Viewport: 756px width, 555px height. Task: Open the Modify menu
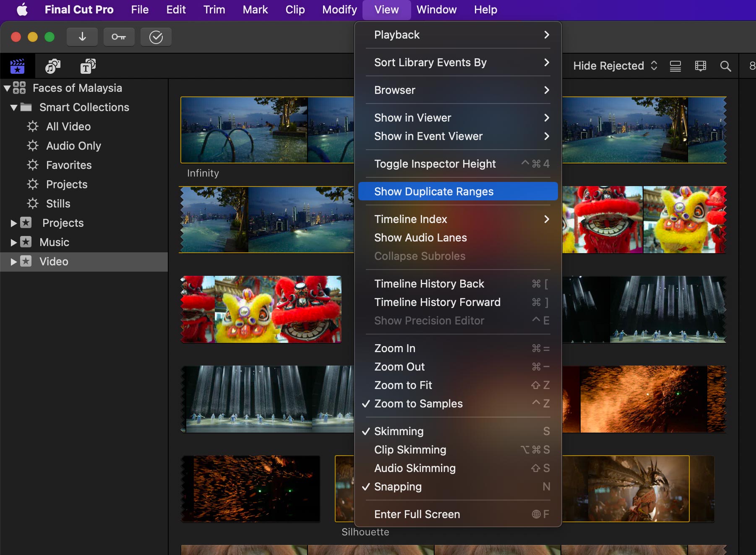(x=339, y=10)
